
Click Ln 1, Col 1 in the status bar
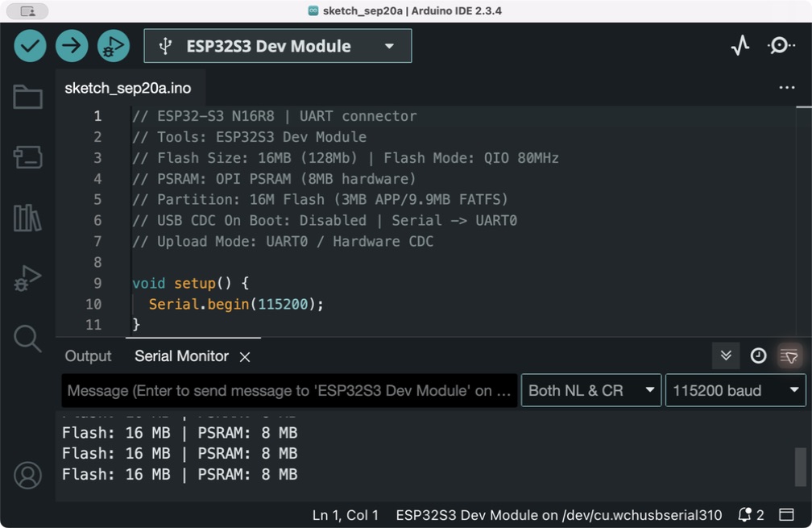pos(345,515)
